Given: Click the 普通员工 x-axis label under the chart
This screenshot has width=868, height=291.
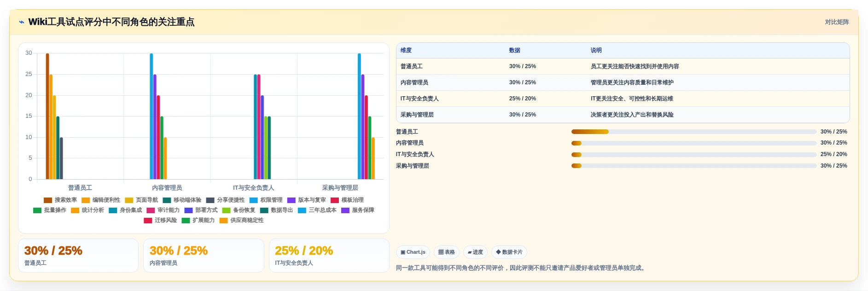Looking at the screenshot, I should 80,188.
